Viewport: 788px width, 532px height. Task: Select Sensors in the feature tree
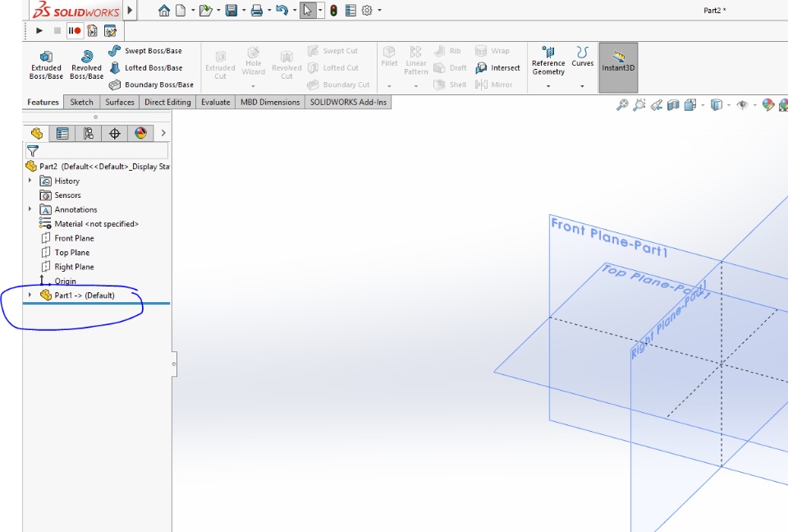(x=60, y=195)
